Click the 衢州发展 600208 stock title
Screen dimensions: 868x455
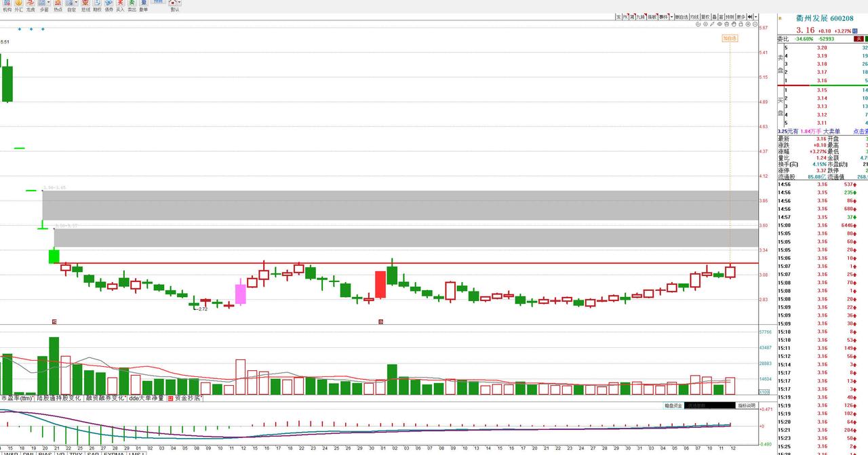point(825,18)
